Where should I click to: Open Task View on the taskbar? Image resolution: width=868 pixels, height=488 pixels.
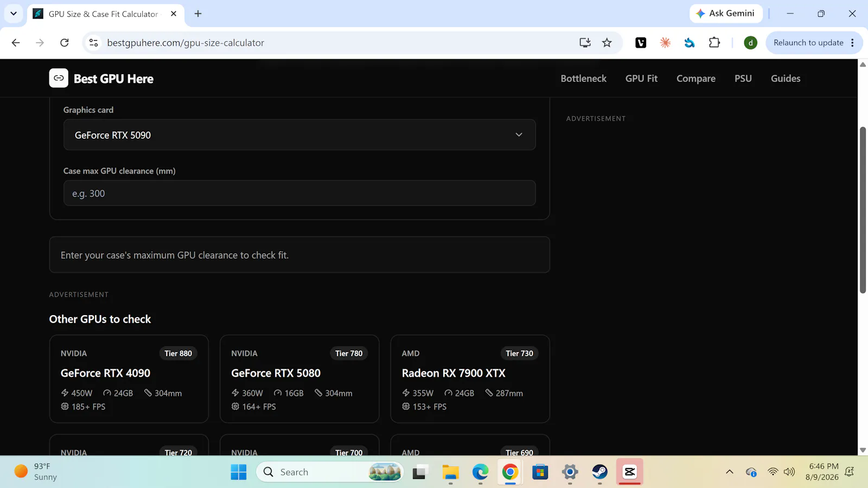coord(419,472)
